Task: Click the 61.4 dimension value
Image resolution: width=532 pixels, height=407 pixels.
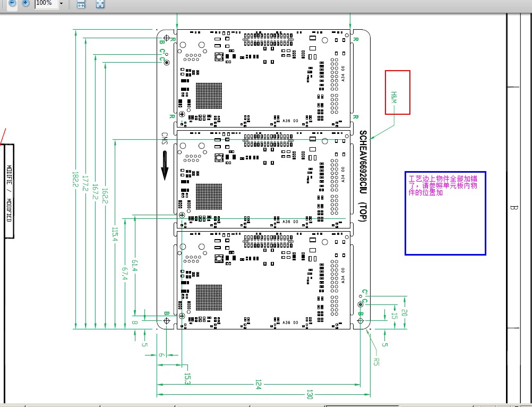Action: tap(135, 266)
